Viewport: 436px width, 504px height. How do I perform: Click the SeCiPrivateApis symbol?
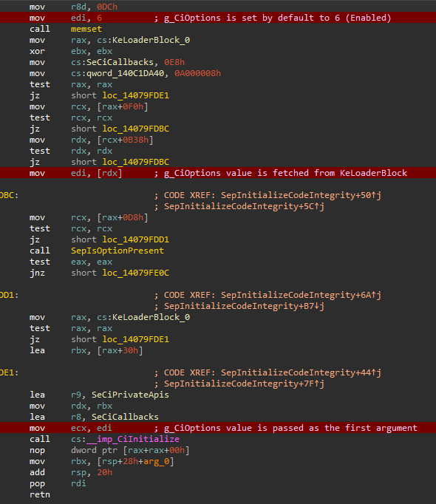tap(130, 395)
